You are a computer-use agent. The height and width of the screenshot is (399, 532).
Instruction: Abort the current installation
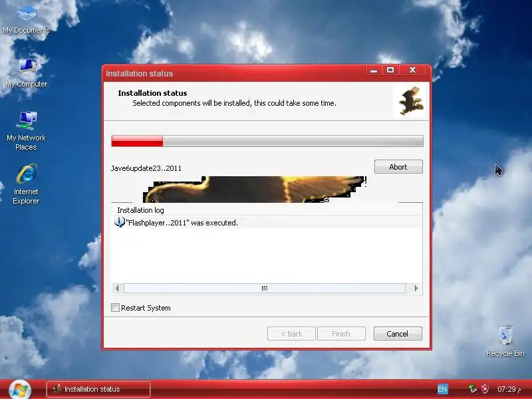[x=398, y=167]
